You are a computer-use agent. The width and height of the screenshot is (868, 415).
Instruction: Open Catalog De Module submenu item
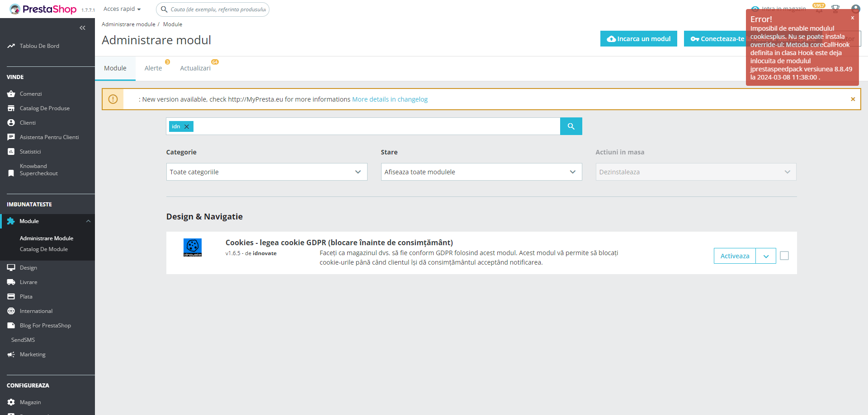coord(44,249)
